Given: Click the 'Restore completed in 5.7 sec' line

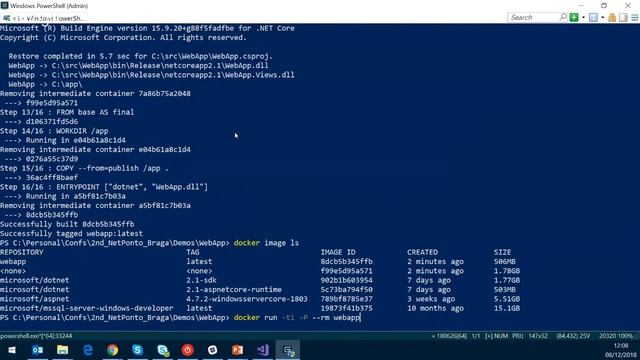Looking at the screenshot, I should click(140, 56).
